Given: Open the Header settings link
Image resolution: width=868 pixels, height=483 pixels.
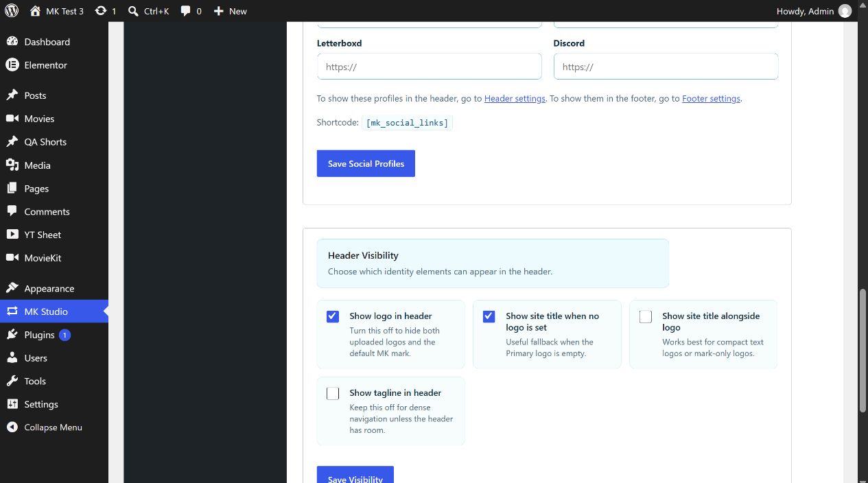Looking at the screenshot, I should coord(515,98).
